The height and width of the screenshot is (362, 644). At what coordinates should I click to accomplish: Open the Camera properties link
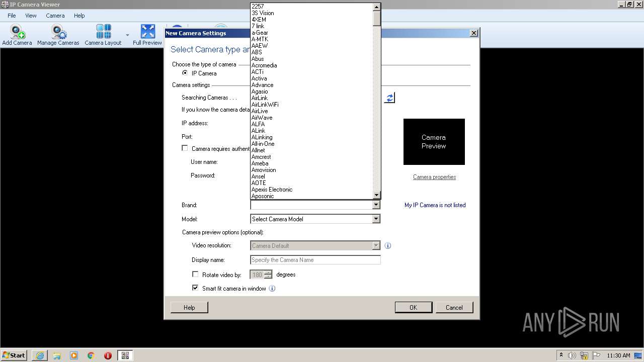tap(434, 177)
